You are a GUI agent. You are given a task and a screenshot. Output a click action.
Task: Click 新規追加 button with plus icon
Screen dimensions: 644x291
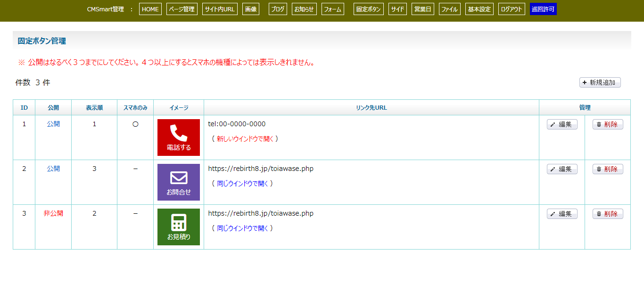pyautogui.click(x=600, y=82)
